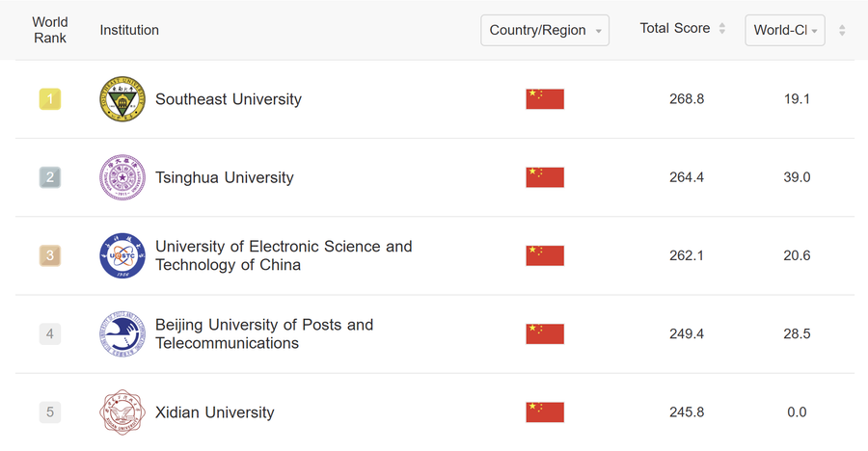
Task: Expand the World-Cl indicator dropdown
Action: pyautogui.click(x=785, y=30)
